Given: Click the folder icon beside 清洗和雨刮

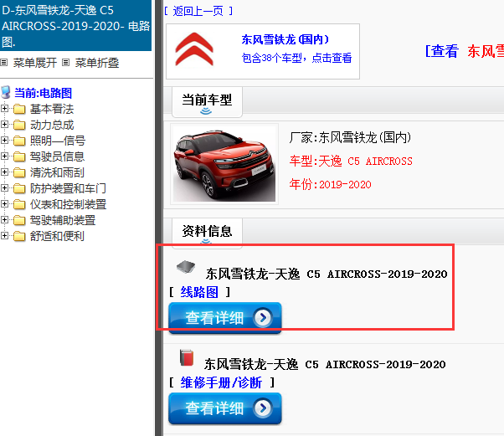Looking at the screenshot, I should click(x=19, y=172).
